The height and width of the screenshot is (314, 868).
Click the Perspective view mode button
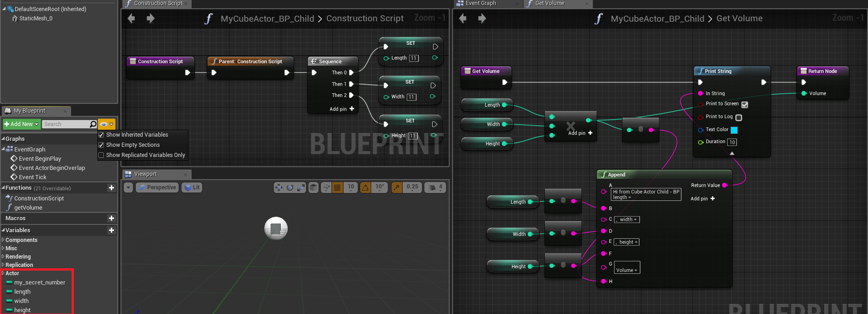(x=157, y=187)
